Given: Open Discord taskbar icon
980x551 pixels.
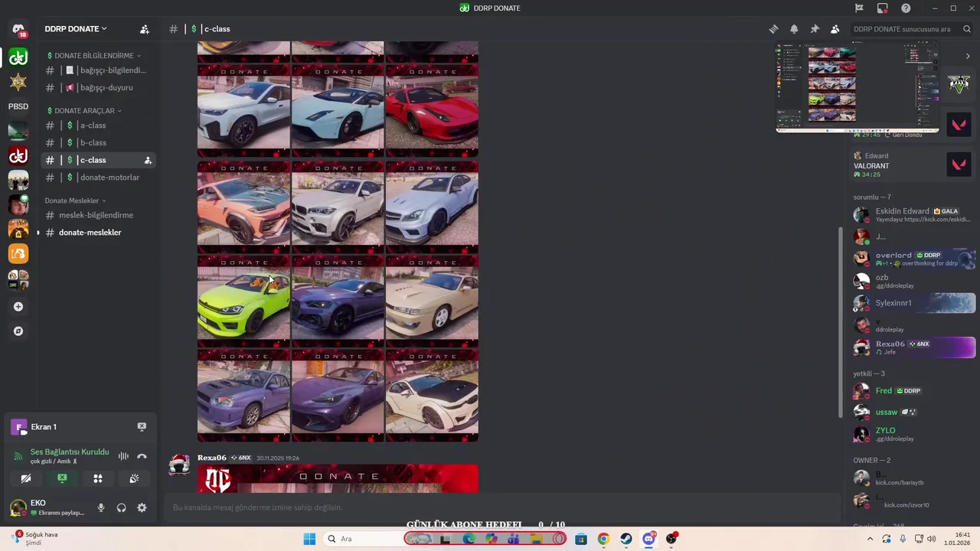Looking at the screenshot, I should point(649,539).
